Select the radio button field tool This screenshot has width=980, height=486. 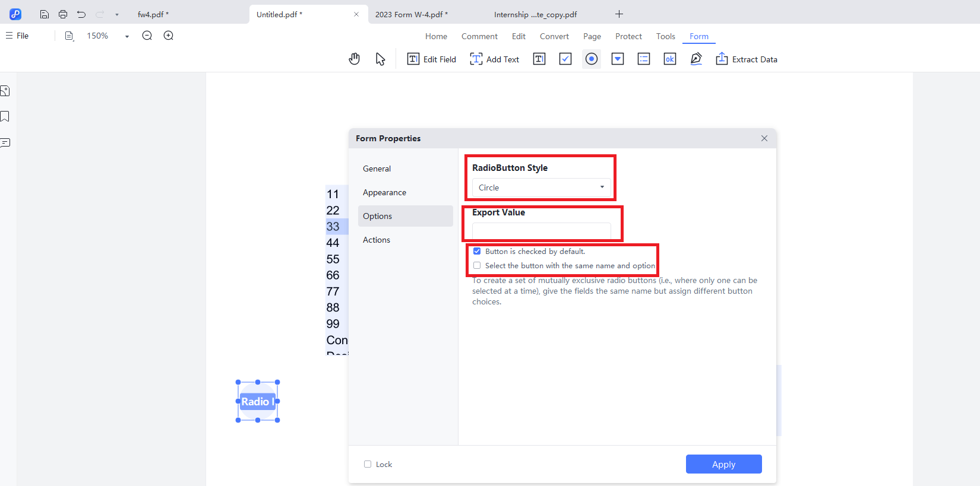592,59
